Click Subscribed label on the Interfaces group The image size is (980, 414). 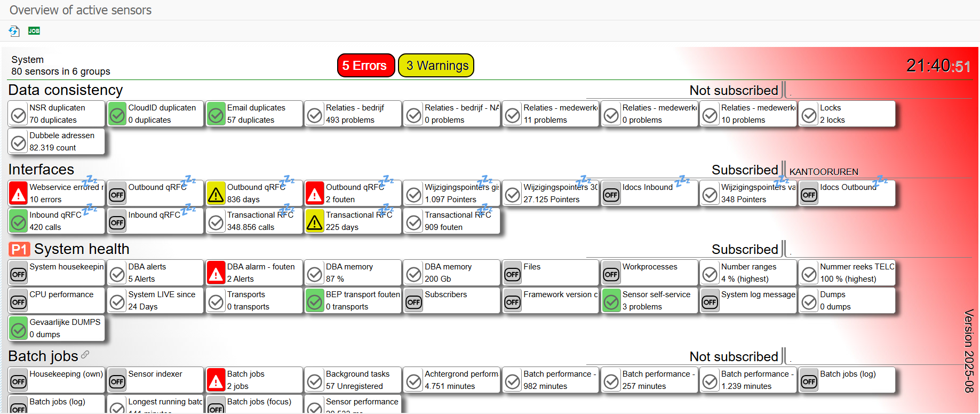745,170
